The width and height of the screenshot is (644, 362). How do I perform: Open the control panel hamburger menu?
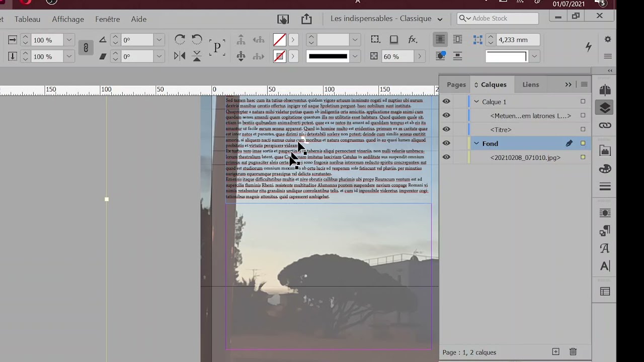(608, 56)
